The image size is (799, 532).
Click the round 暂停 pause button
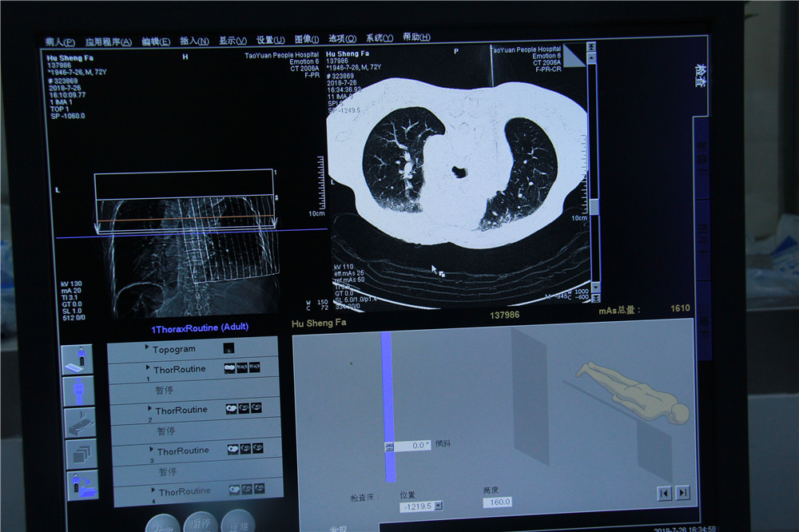pos(201,522)
